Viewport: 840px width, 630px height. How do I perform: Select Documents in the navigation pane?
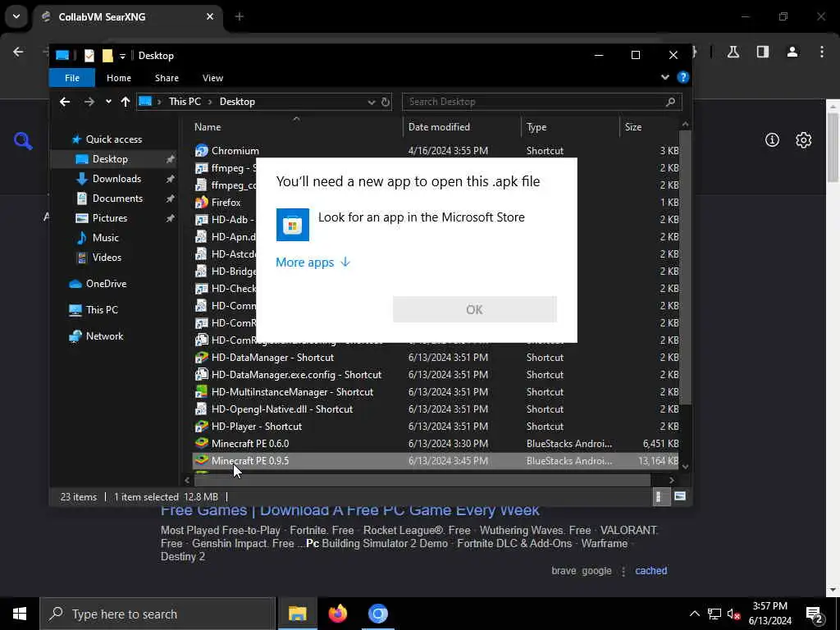coord(117,199)
